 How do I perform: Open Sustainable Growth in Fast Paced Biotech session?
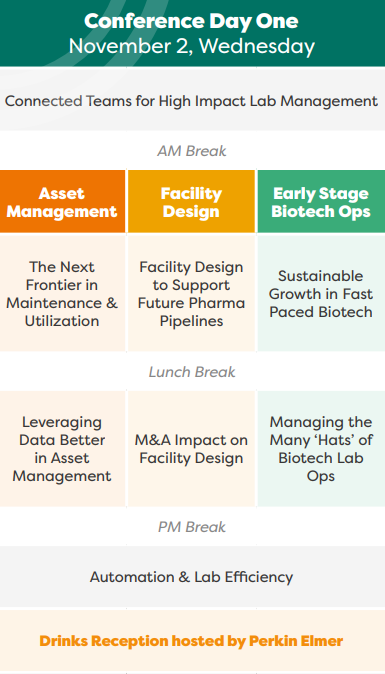tap(321, 293)
